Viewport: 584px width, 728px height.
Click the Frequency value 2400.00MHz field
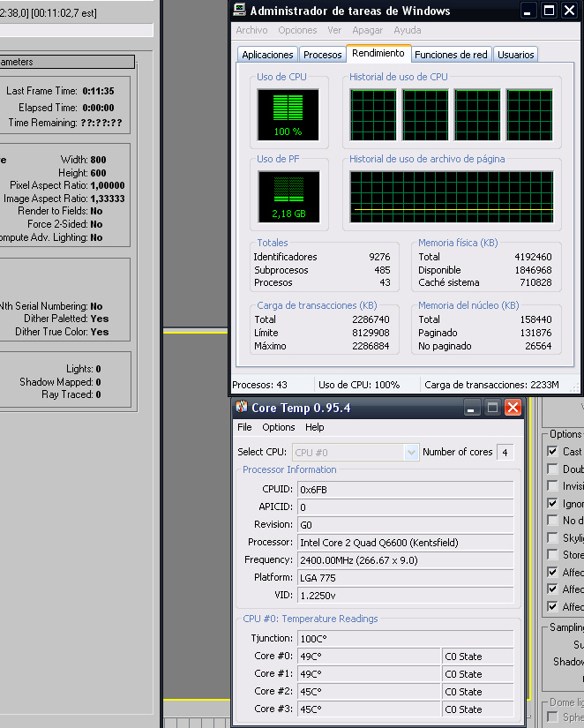pyautogui.click(x=405, y=560)
